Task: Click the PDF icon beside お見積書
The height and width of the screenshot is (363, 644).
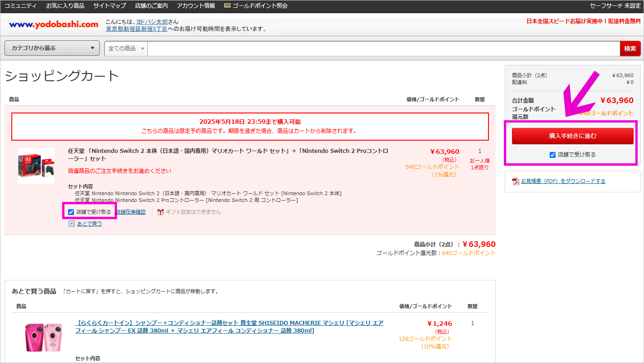Action: pyautogui.click(x=516, y=181)
